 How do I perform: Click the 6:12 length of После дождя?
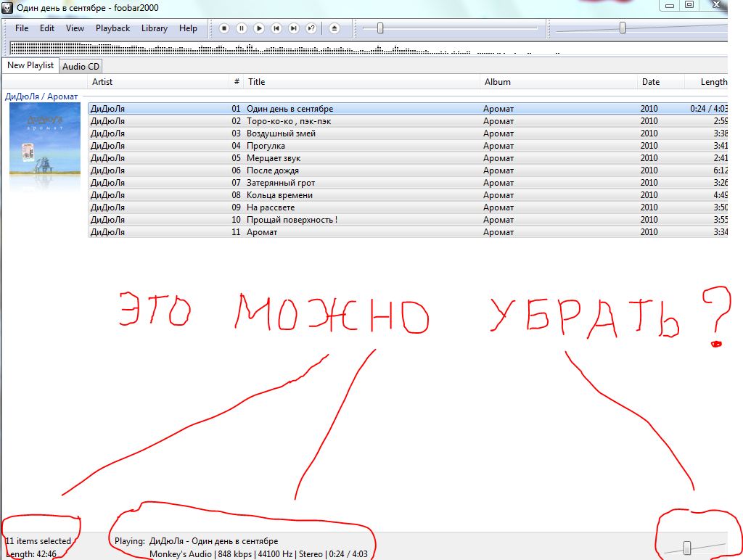(x=721, y=170)
